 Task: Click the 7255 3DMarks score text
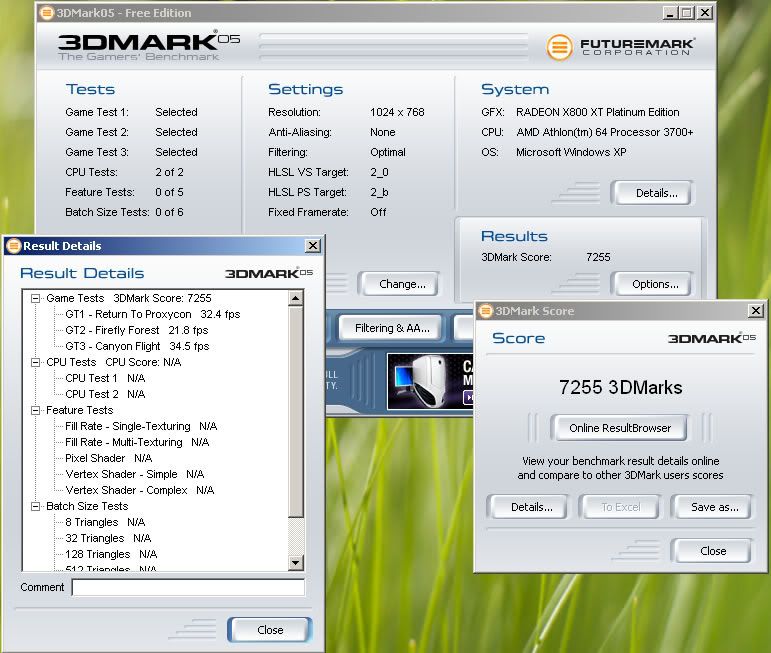point(621,387)
